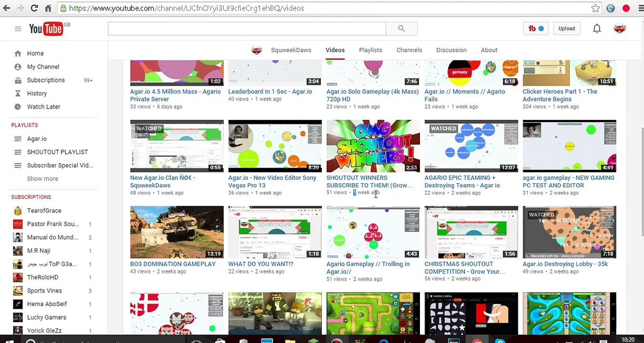Click the Upload button
The height and width of the screenshot is (343, 644).
pos(567,29)
